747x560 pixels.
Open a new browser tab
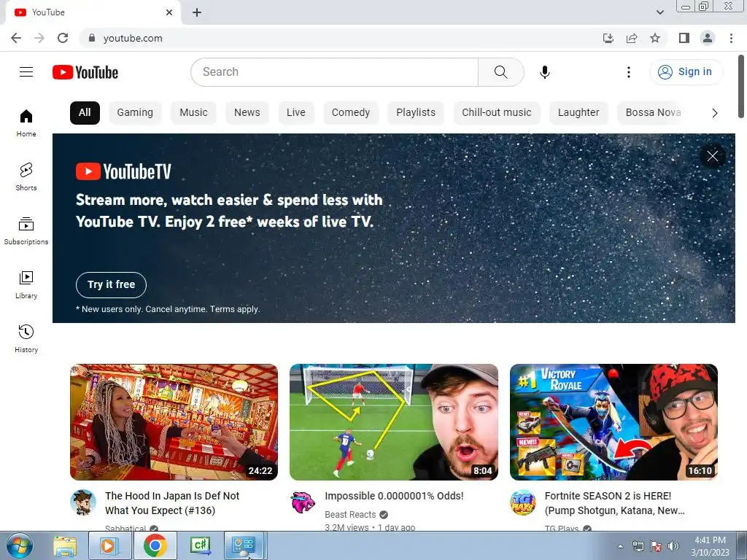pyautogui.click(x=197, y=12)
